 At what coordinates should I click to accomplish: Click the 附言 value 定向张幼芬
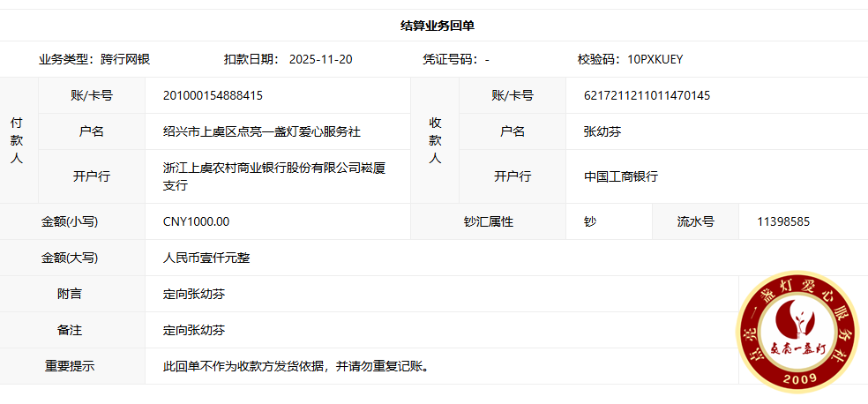pos(194,294)
